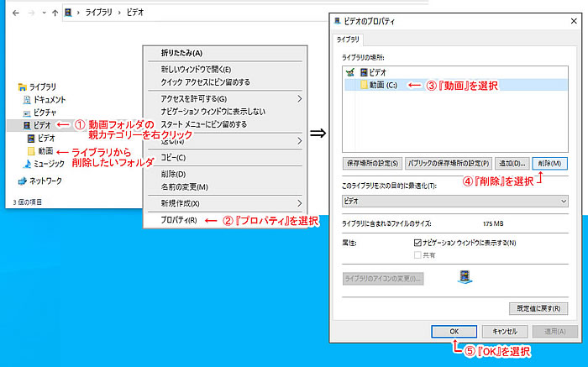
Task: Select the ドキュメント library icon
Action: (27, 99)
